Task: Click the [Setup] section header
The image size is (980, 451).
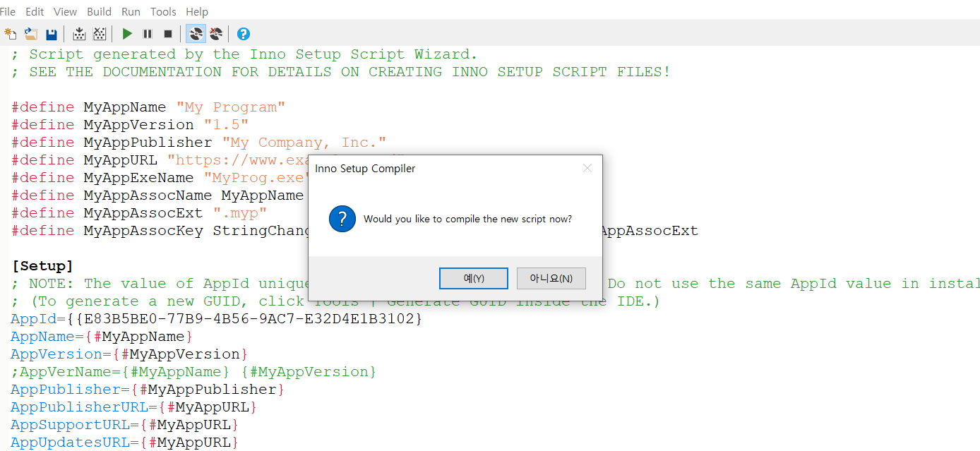Action: tap(43, 266)
